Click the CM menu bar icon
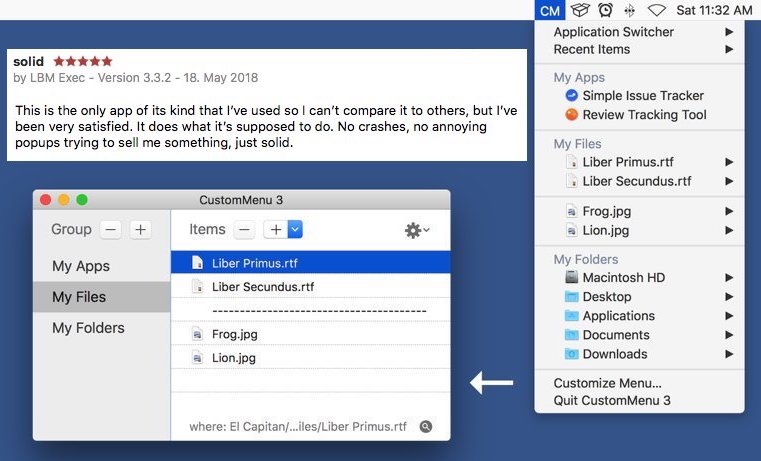This screenshot has width=761, height=461. pyautogui.click(x=550, y=10)
